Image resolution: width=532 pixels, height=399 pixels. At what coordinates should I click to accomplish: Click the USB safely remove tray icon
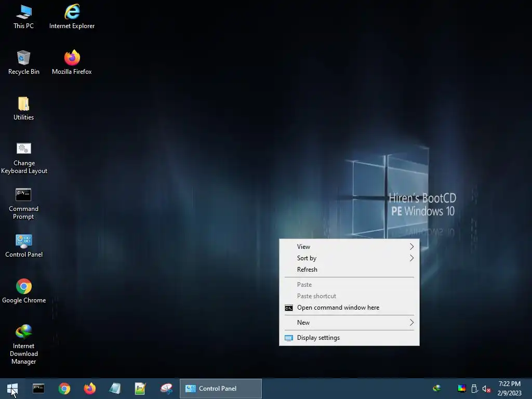tap(475, 389)
